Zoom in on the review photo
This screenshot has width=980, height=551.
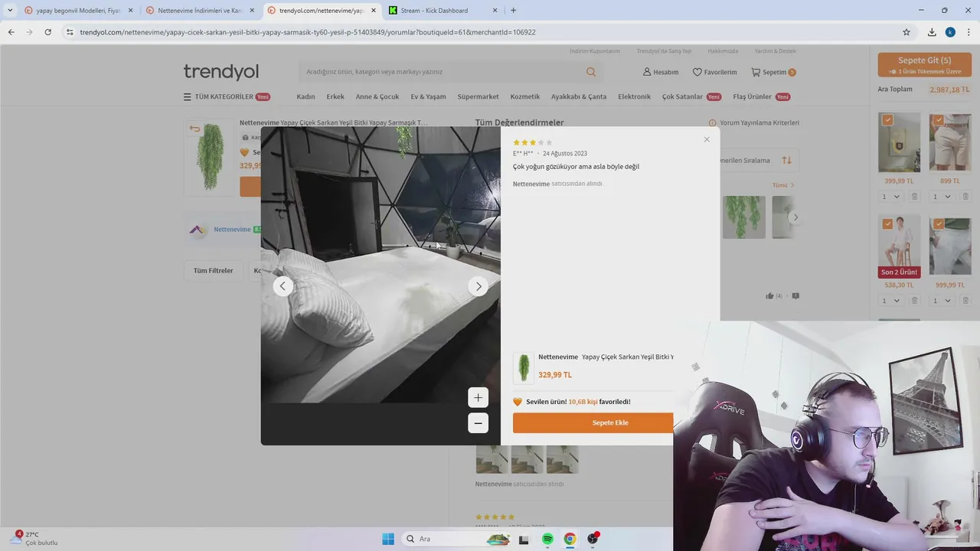point(478,397)
